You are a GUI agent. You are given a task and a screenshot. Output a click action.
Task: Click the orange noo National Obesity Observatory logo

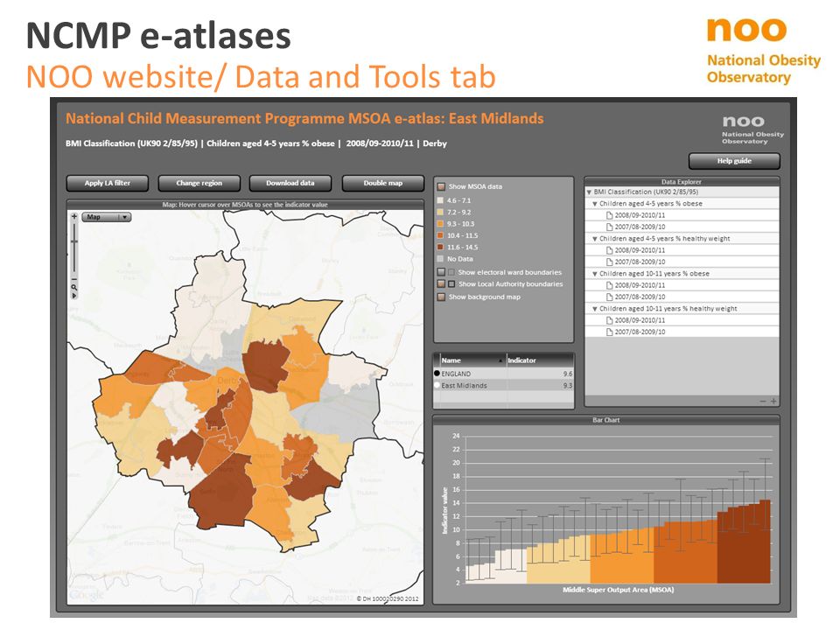click(763, 52)
